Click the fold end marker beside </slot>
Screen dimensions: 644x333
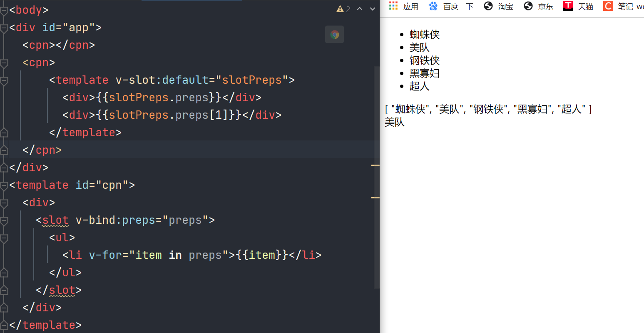[x=4, y=290]
